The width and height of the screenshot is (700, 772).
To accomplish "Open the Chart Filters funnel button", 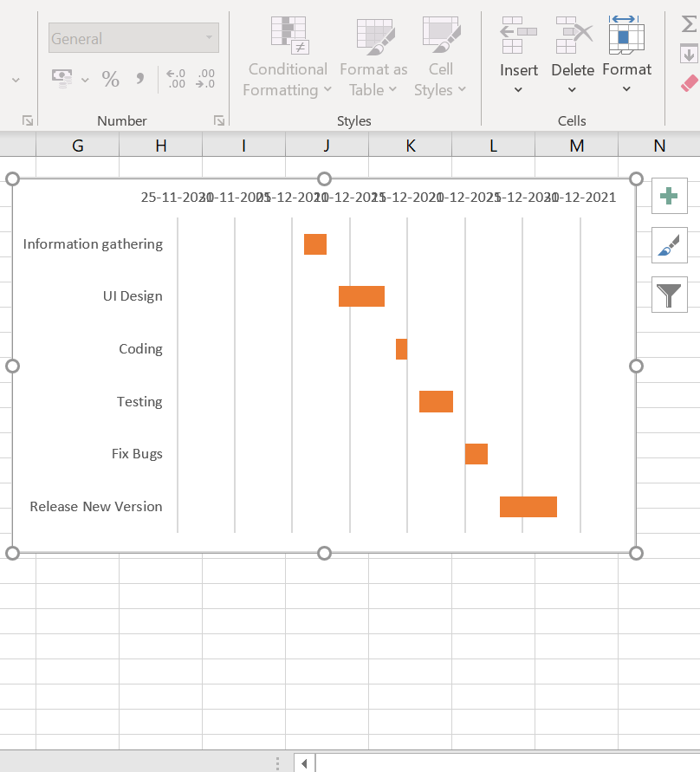I will click(x=669, y=295).
